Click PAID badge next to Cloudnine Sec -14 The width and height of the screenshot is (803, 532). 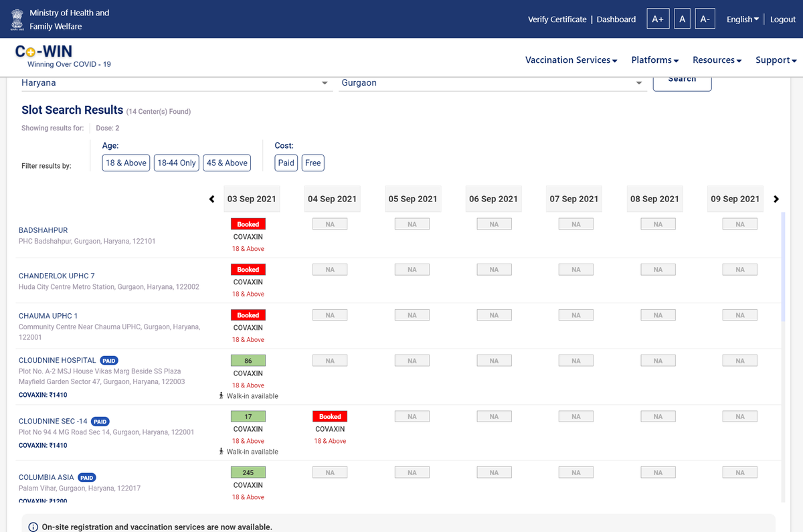100,422
